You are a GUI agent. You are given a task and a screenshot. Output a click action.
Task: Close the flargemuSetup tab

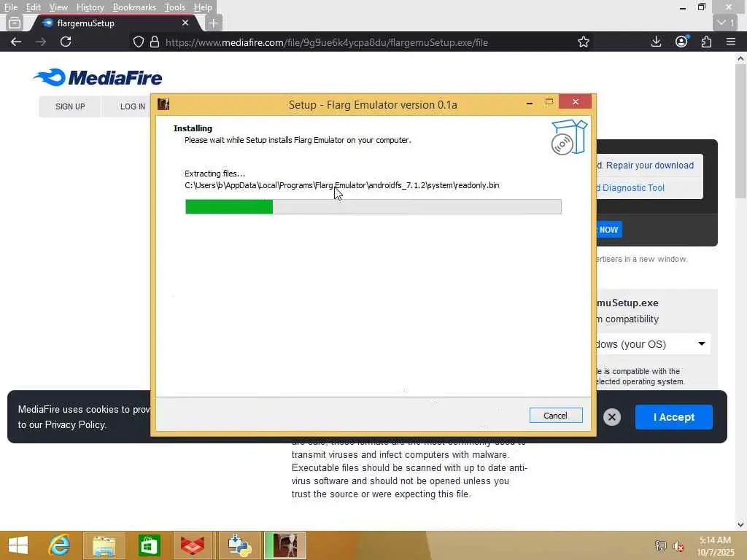pyautogui.click(x=185, y=23)
